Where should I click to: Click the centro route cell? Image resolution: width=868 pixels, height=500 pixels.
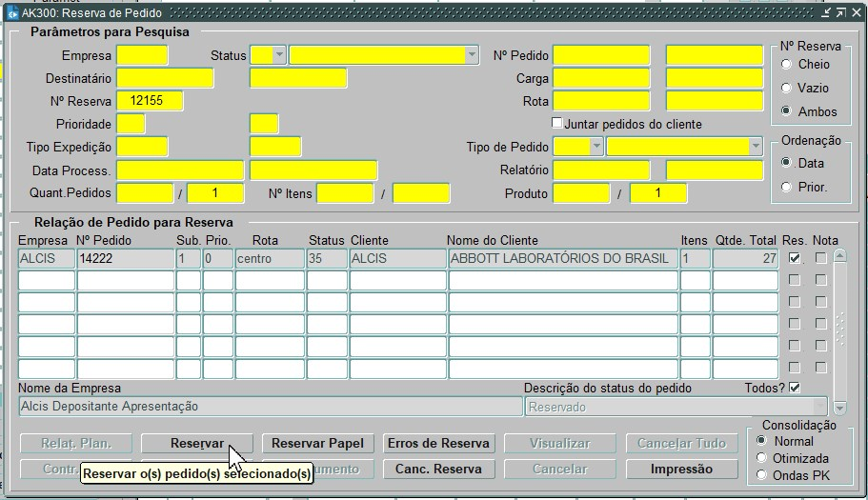tap(270, 258)
